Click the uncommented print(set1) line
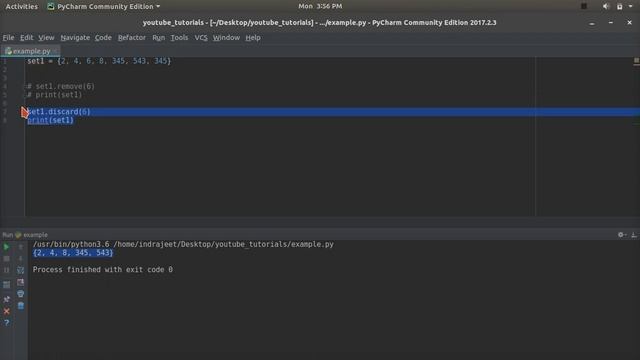This screenshot has width=640, height=360. coord(50,120)
